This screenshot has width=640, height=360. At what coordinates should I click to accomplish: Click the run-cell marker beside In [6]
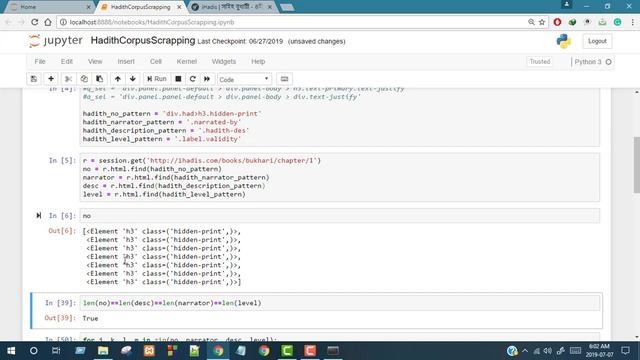(39, 216)
